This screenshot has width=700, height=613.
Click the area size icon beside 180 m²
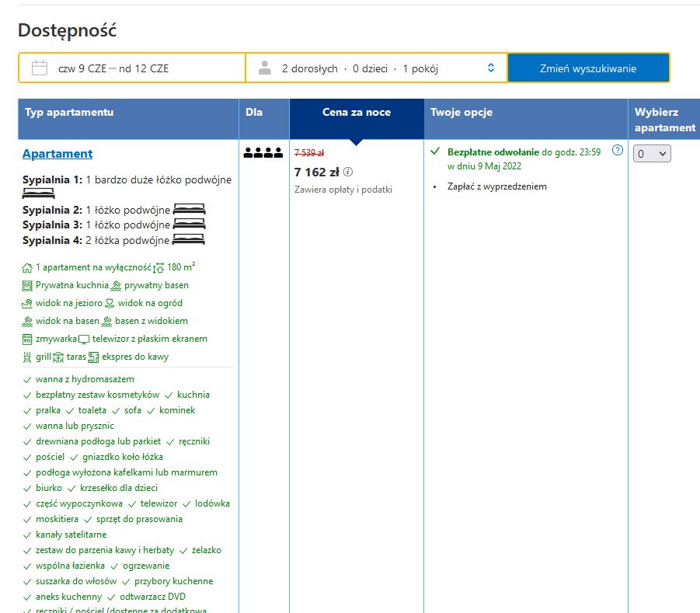click(158, 268)
